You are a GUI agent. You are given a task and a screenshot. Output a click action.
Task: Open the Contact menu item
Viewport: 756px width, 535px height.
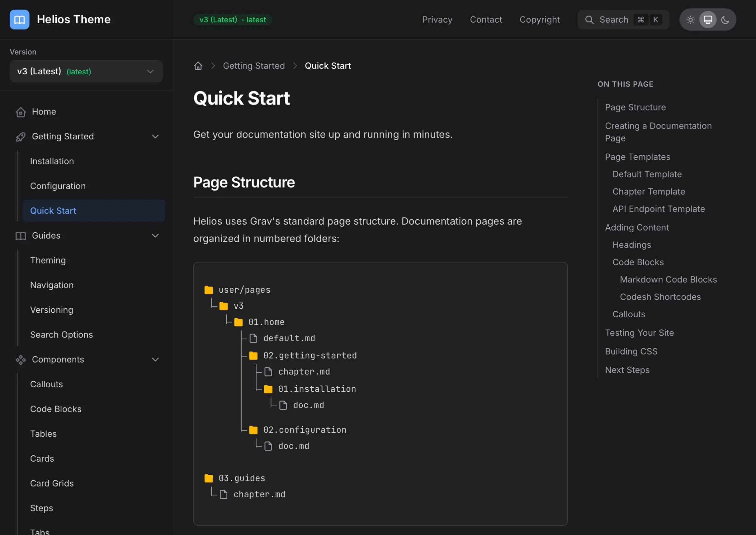click(486, 20)
